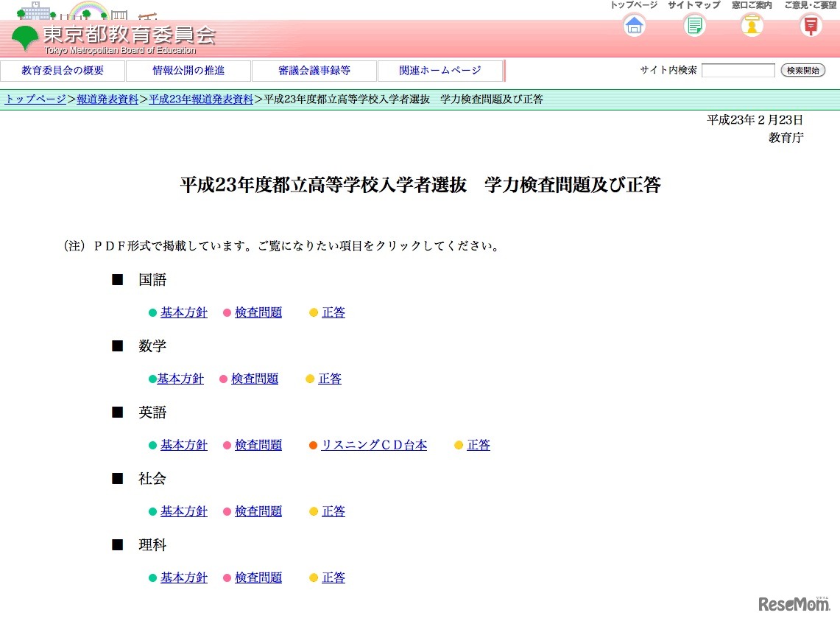Open the サイトマップ document icon
The height and width of the screenshot is (621, 840).
692,25
